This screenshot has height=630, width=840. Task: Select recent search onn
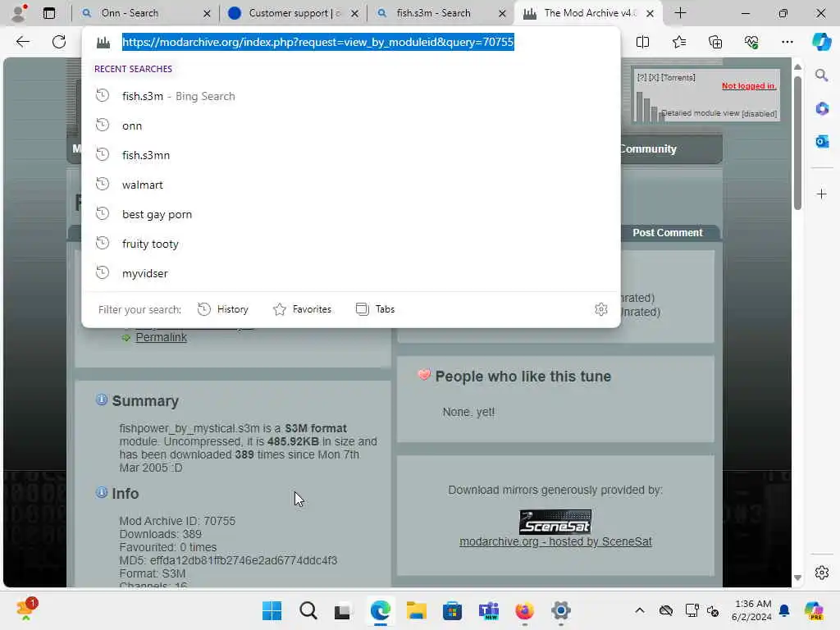(351, 126)
